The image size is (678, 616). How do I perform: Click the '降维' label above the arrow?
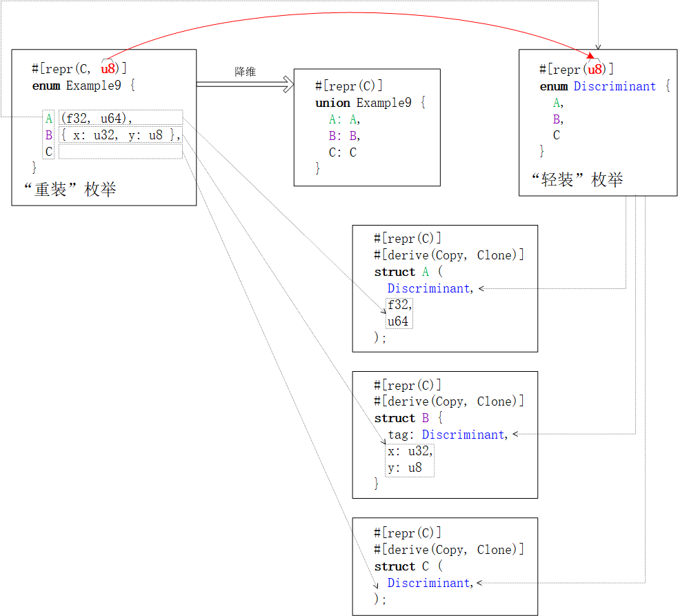point(245,72)
